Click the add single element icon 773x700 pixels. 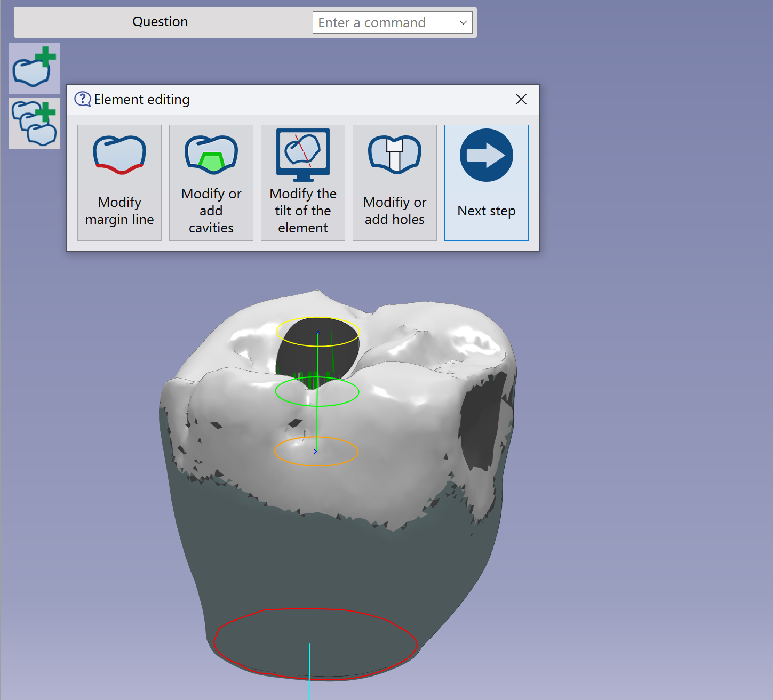(34, 68)
